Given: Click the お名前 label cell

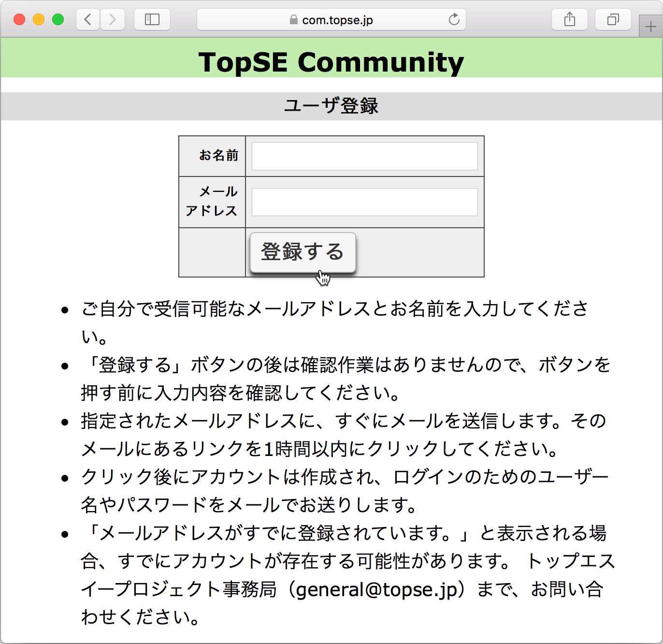Looking at the screenshot, I should (218, 156).
